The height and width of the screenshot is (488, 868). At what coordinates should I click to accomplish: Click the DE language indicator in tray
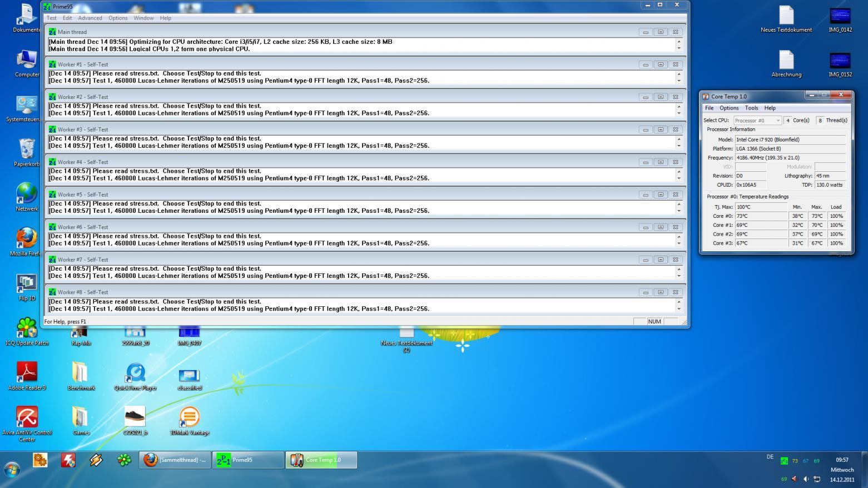point(770,457)
